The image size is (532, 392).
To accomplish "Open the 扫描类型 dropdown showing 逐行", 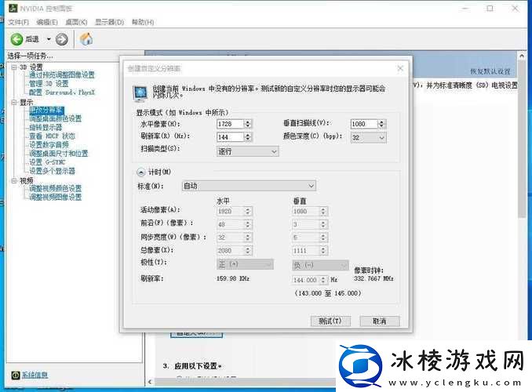I will tap(248, 151).
